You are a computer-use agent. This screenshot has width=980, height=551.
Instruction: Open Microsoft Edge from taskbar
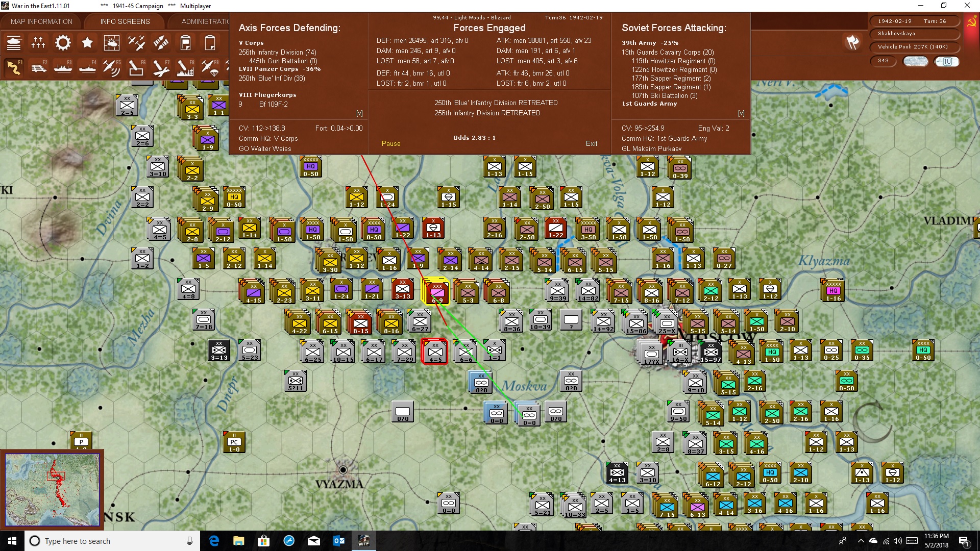coord(214,541)
